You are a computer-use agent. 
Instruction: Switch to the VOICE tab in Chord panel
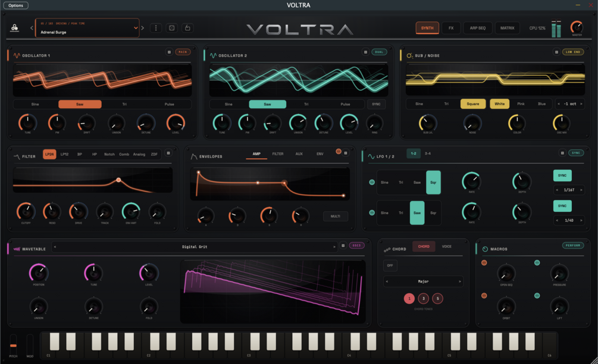click(x=446, y=247)
